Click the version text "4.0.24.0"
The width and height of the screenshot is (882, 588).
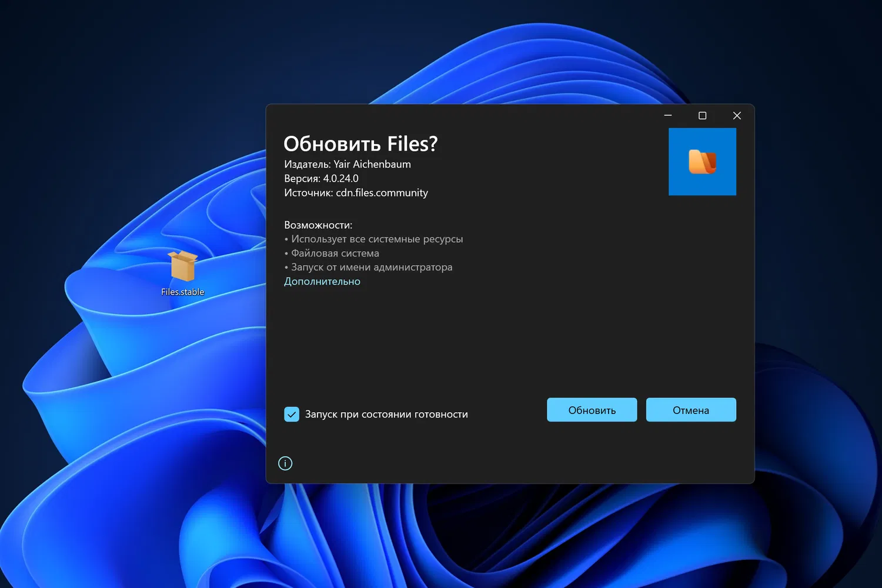click(340, 178)
